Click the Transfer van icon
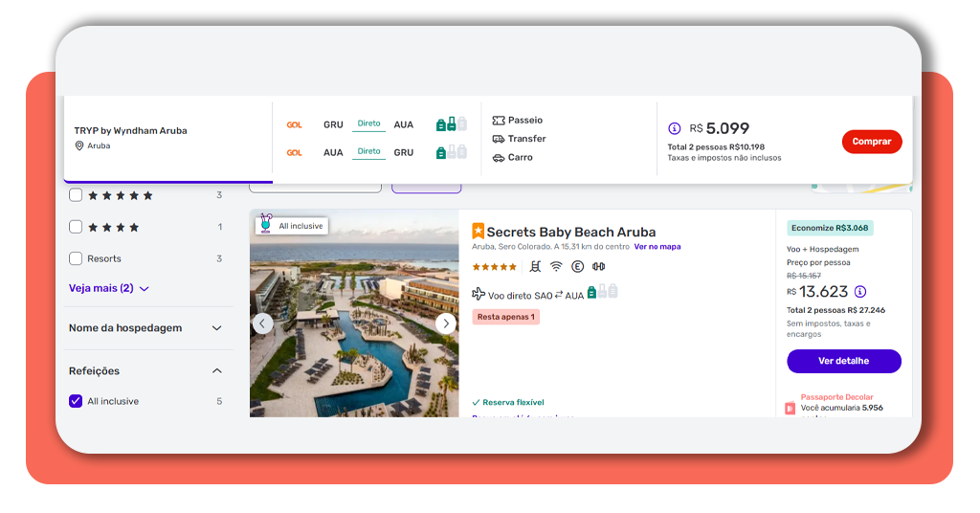This screenshot has height=513, width=980. click(498, 139)
